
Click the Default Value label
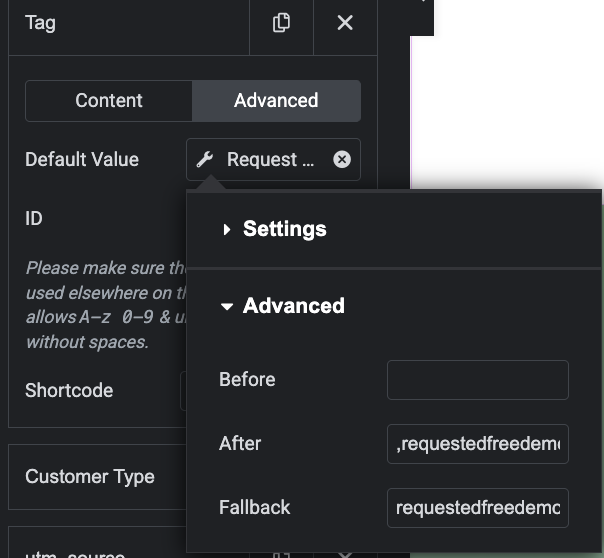[82, 159]
